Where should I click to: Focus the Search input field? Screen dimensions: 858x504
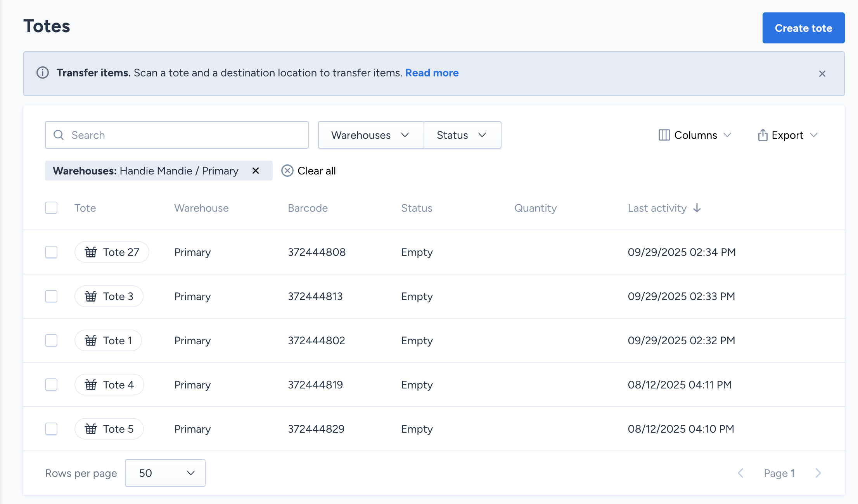pyautogui.click(x=177, y=135)
